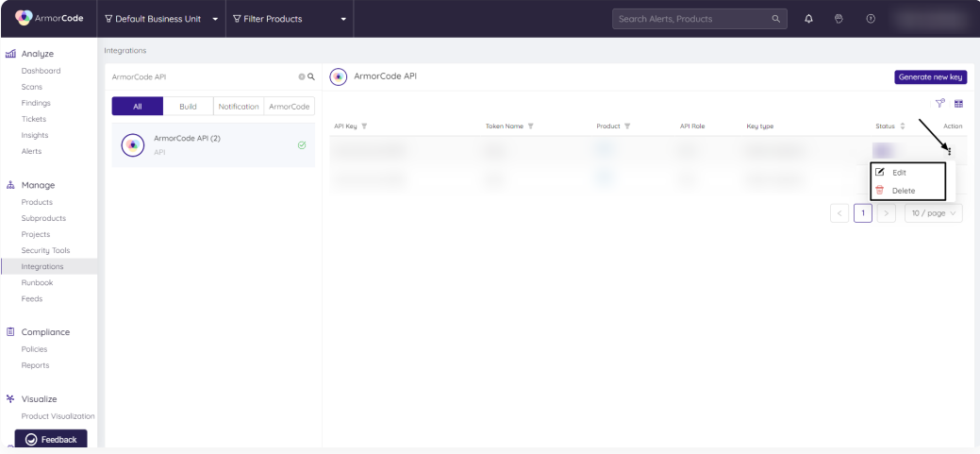This screenshot has height=454, width=980.
Task: Open the Feedback button
Action: click(x=51, y=439)
